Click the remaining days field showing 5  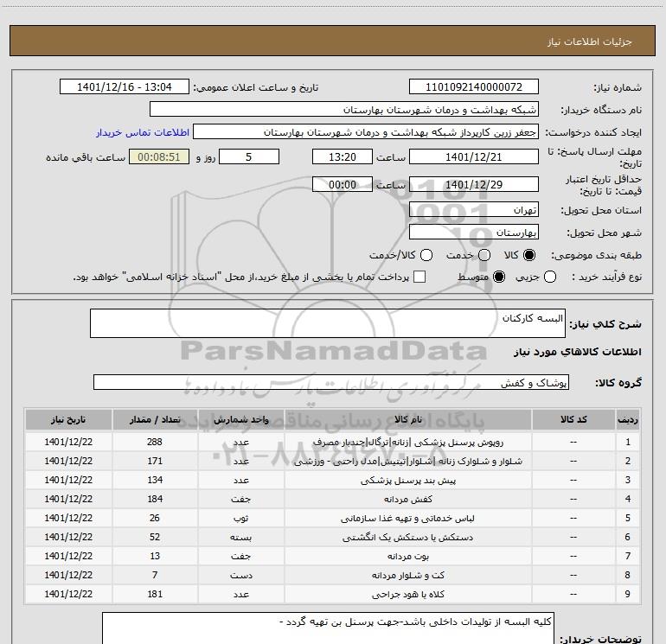(249, 157)
